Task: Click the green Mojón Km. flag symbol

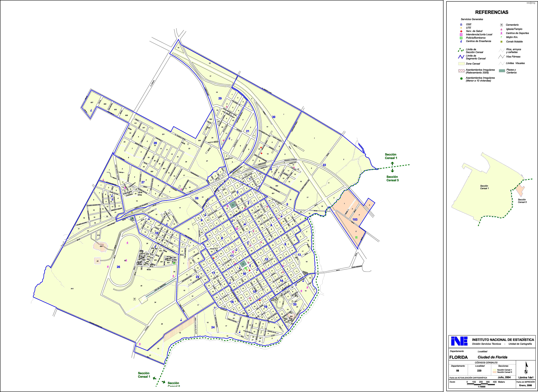Action: pyautogui.click(x=501, y=37)
